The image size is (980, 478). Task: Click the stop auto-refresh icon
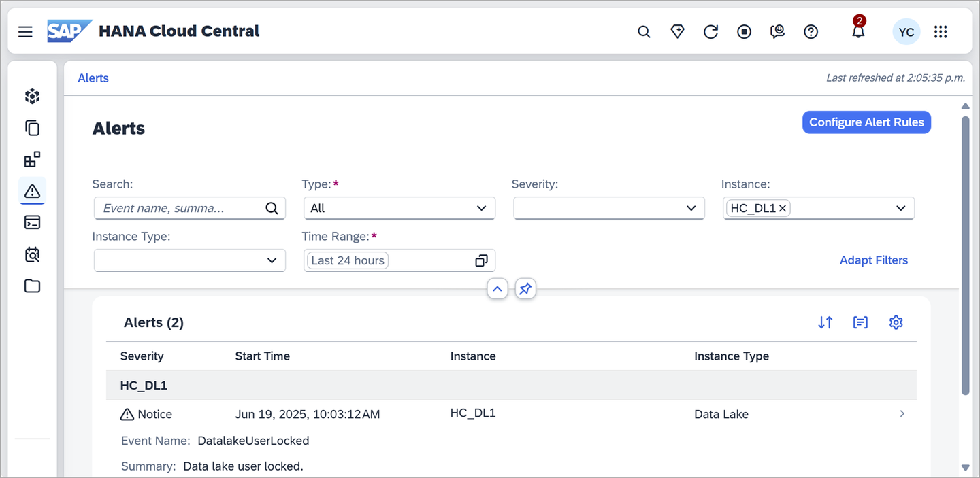pyautogui.click(x=744, y=32)
